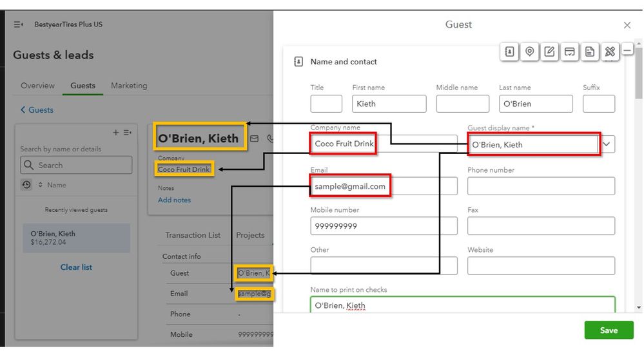Click the scrollbar down arrow in Guest panel
Screen dimensions: 644x362
point(639,307)
